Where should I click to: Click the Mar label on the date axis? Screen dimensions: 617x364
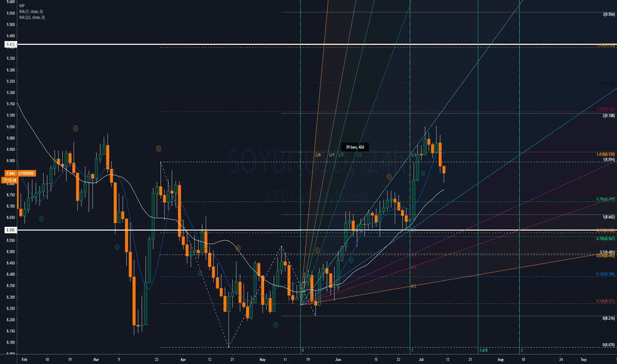(96, 359)
